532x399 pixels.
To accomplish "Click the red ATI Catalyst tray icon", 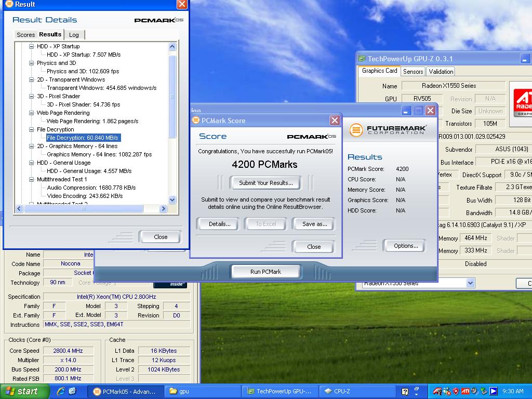I will click(x=465, y=392).
